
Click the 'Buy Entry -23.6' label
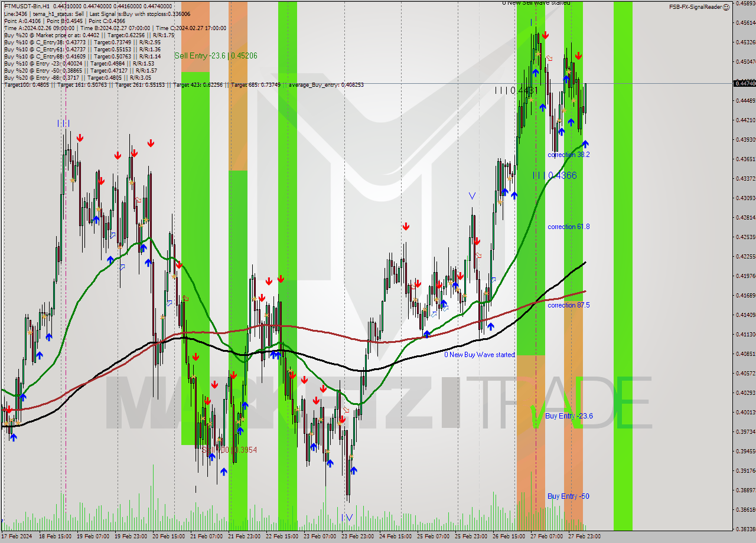click(x=569, y=416)
